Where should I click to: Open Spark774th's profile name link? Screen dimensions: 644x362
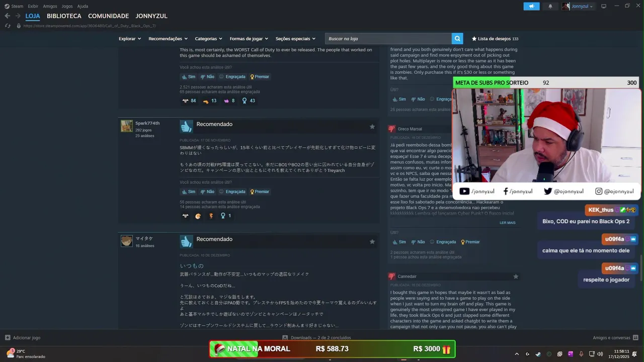click(x=147, y=123)
